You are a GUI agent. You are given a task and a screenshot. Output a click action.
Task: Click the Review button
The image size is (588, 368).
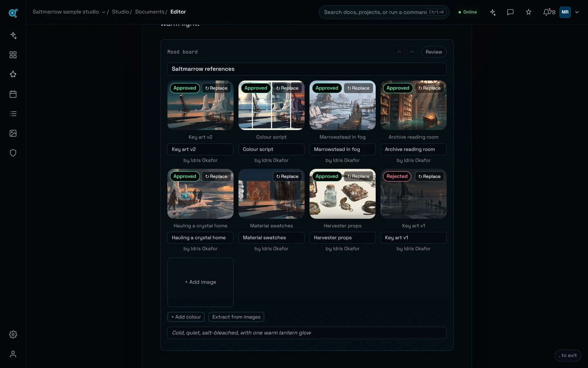[434, 52]
